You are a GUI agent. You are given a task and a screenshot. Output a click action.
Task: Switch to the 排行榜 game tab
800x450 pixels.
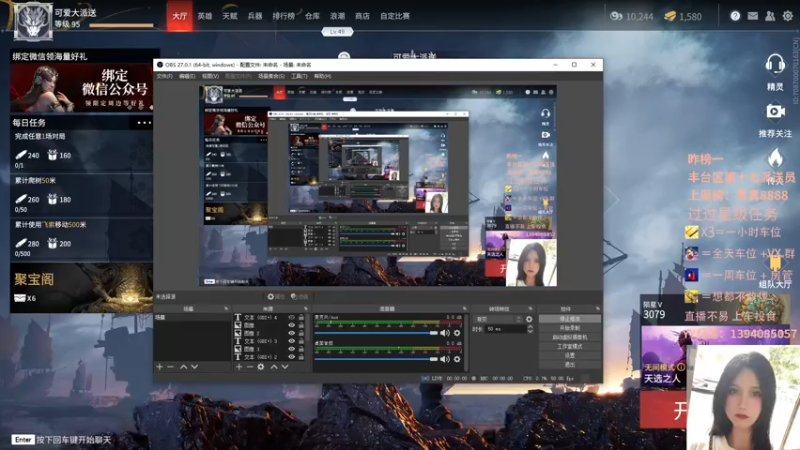[283, 16]
